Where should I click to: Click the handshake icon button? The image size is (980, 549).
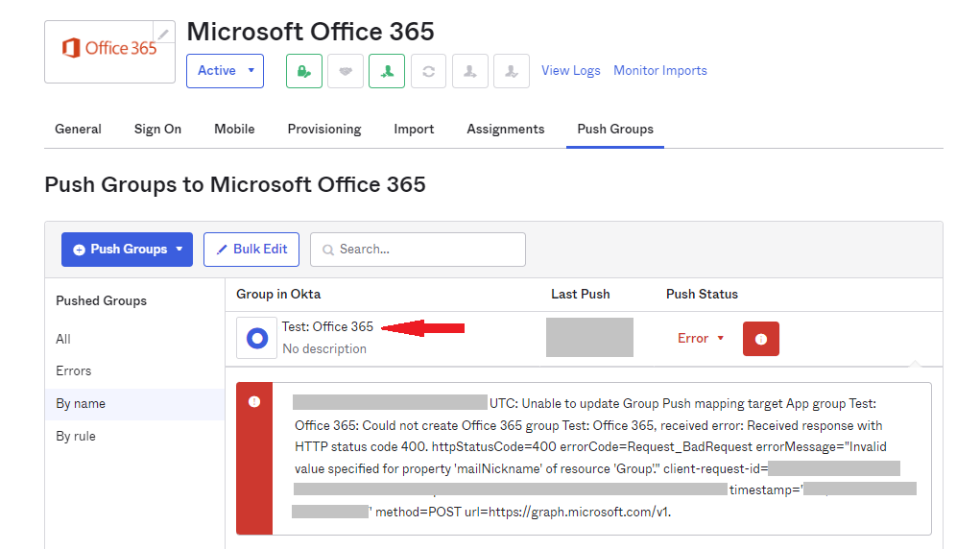(346, 71)
